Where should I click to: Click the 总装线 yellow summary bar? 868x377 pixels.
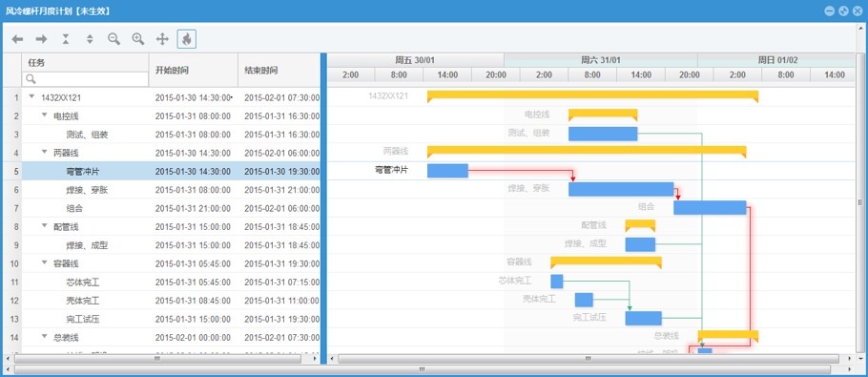tap(728, 336)
